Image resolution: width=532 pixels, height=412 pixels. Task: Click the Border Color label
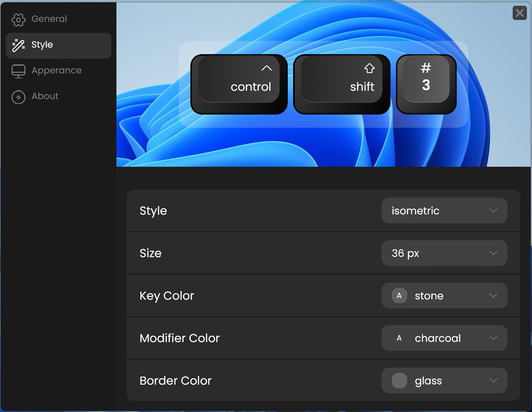coord(176,380)
